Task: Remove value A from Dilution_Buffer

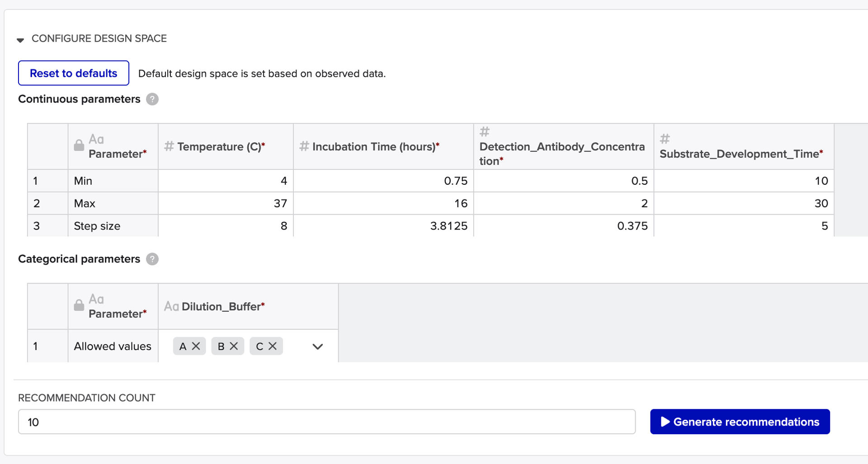Action: click(196, 346)
